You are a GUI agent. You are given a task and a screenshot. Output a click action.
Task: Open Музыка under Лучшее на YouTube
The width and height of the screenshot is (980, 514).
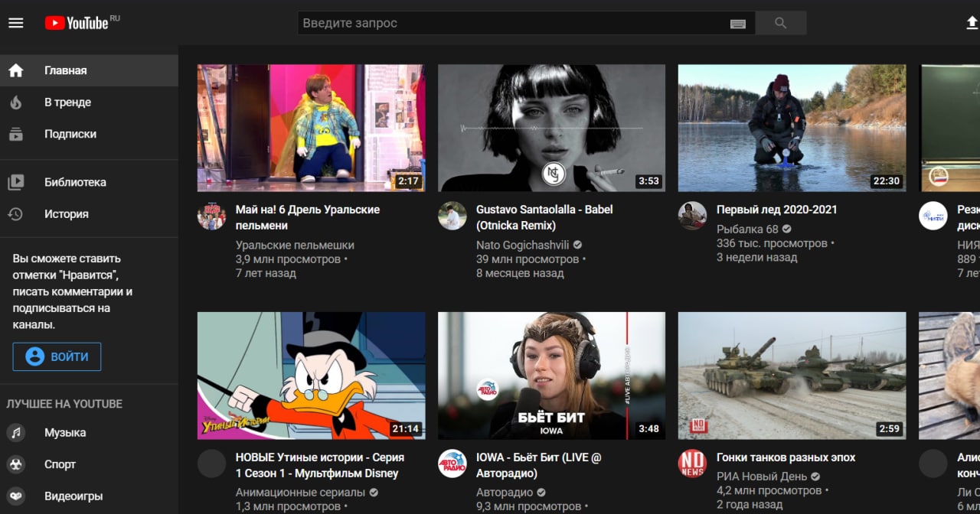tap(89, 433)
